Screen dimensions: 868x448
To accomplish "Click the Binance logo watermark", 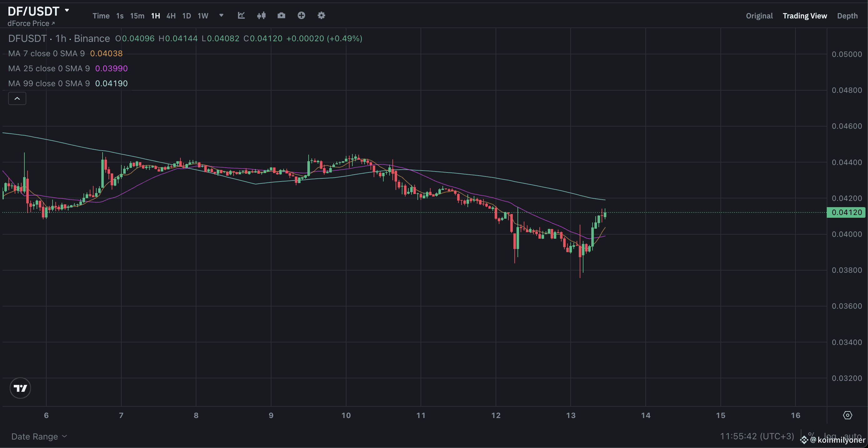I will (805, 440).
